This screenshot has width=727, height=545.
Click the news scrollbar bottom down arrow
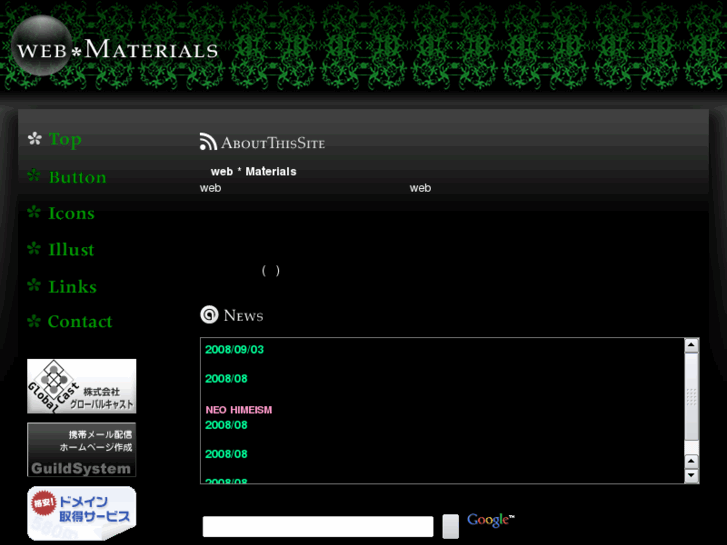click(691, 475)
